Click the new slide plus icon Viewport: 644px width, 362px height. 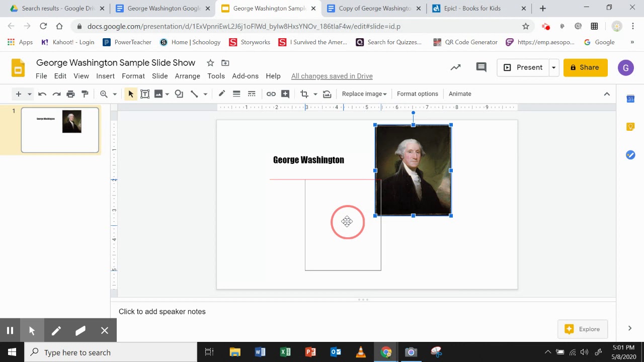coord(18,94)
